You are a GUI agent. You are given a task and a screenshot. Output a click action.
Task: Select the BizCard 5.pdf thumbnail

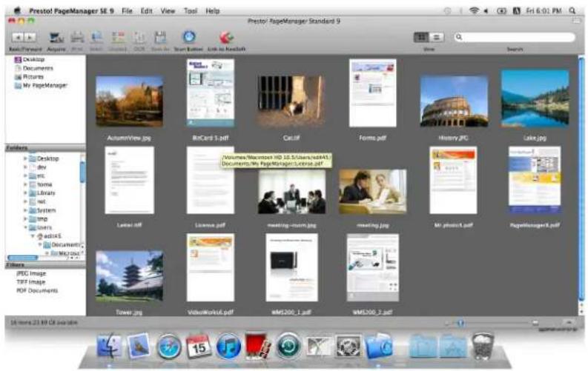pyautogui.click(x=211, y=93)
